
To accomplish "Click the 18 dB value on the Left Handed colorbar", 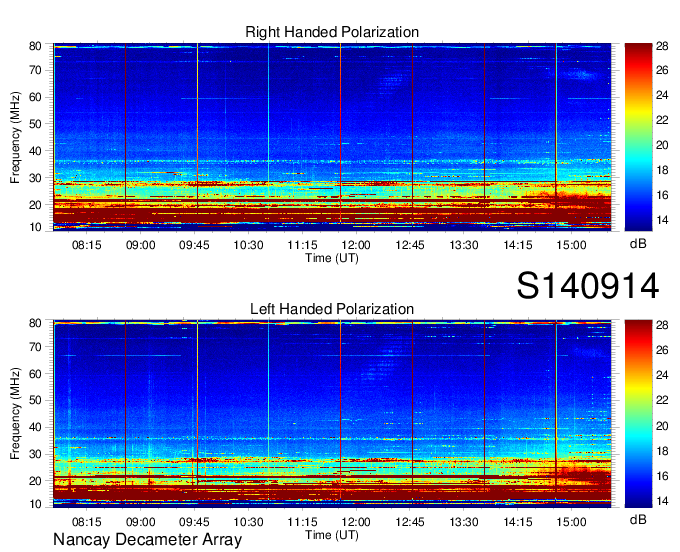I will [662, 451].
